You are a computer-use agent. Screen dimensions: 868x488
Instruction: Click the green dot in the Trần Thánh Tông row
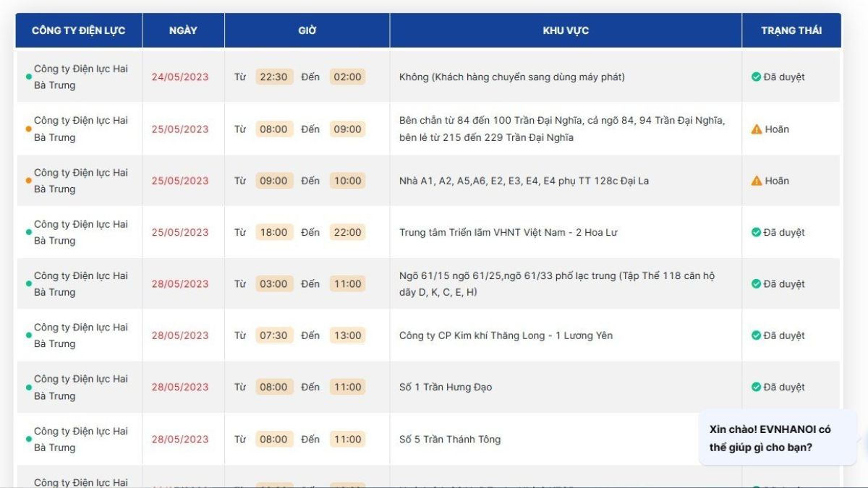click(29, 439)
